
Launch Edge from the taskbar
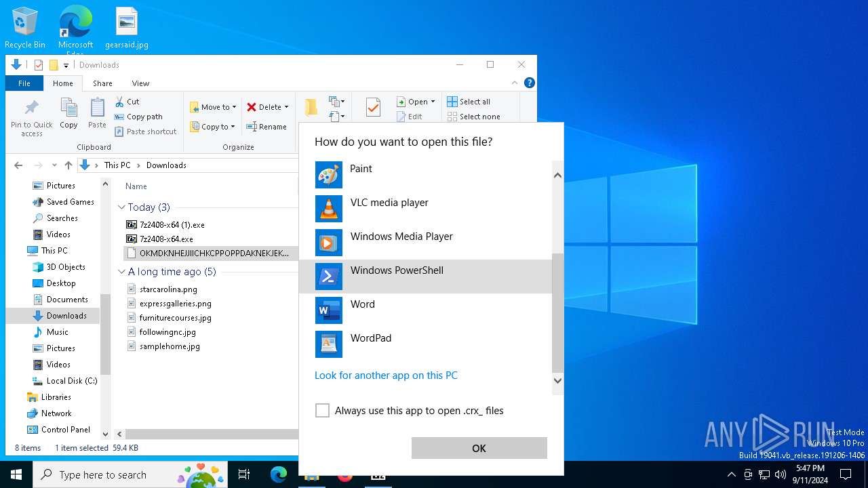pos(278,474)
